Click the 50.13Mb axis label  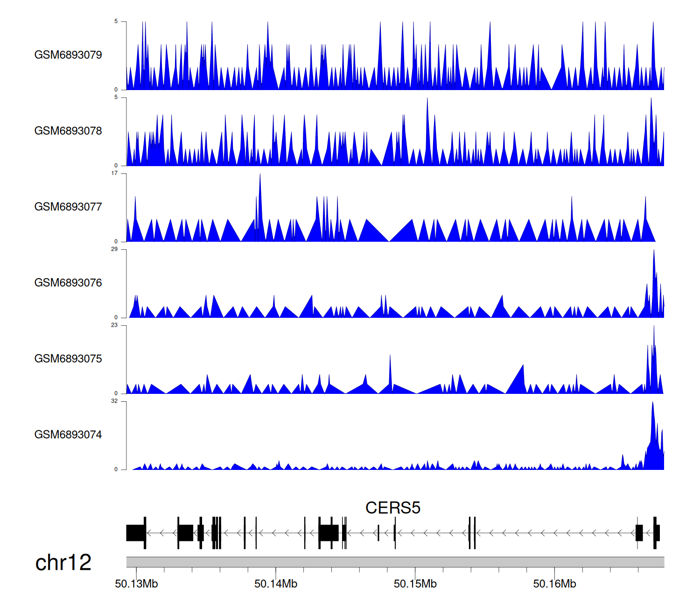coord(136,584)
